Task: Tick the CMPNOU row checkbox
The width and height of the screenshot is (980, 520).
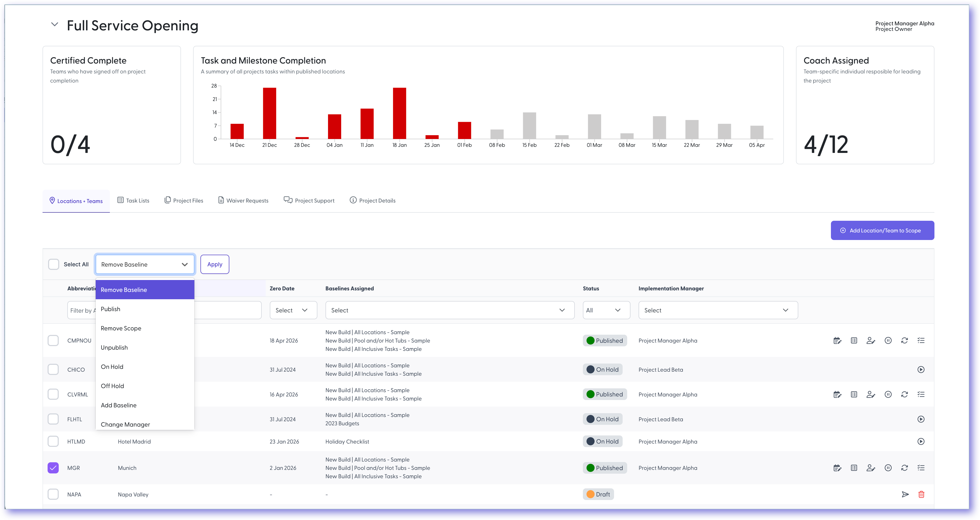Action: click(53, 341)
